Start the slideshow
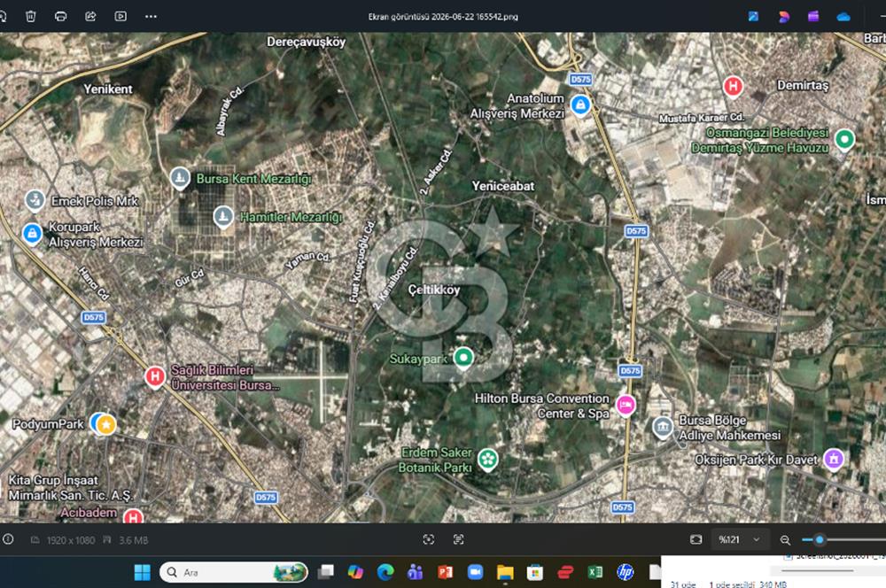The width and height of the screenshot is (886, 588). click(120, 16)
